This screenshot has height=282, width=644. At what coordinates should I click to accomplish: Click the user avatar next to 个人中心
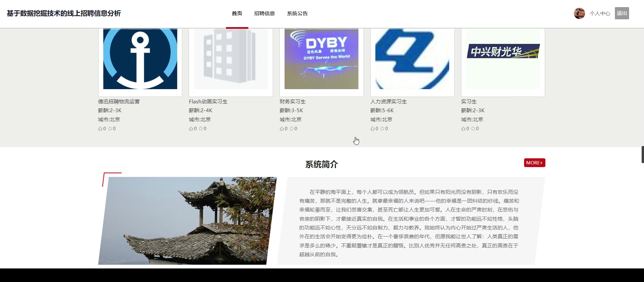[x=579, y=14]
